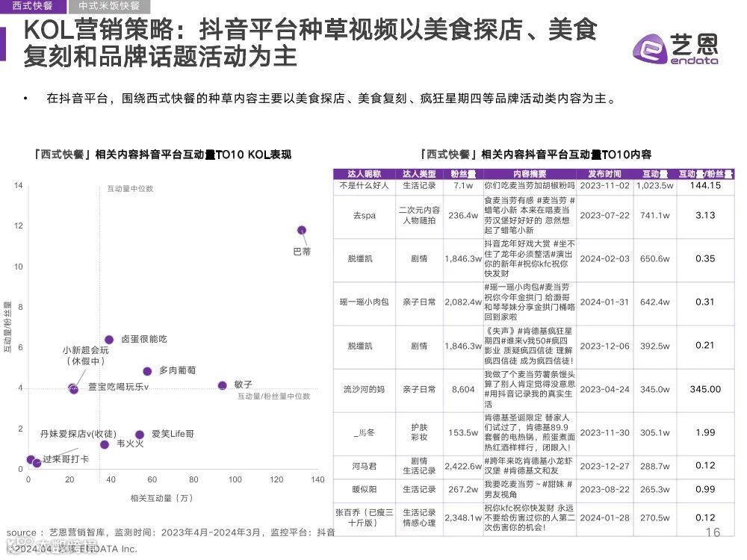Click the 张百乔(已瘦三十斤版) cell

tap(364, 517)
